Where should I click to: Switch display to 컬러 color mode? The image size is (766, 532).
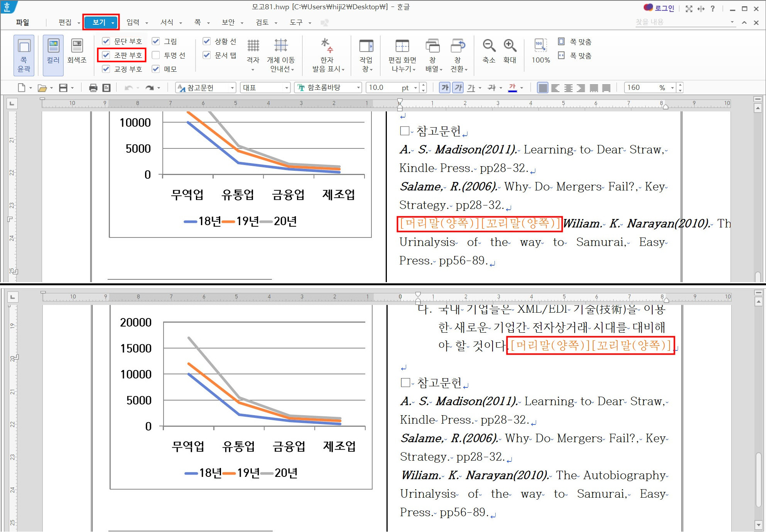[53, 55]
